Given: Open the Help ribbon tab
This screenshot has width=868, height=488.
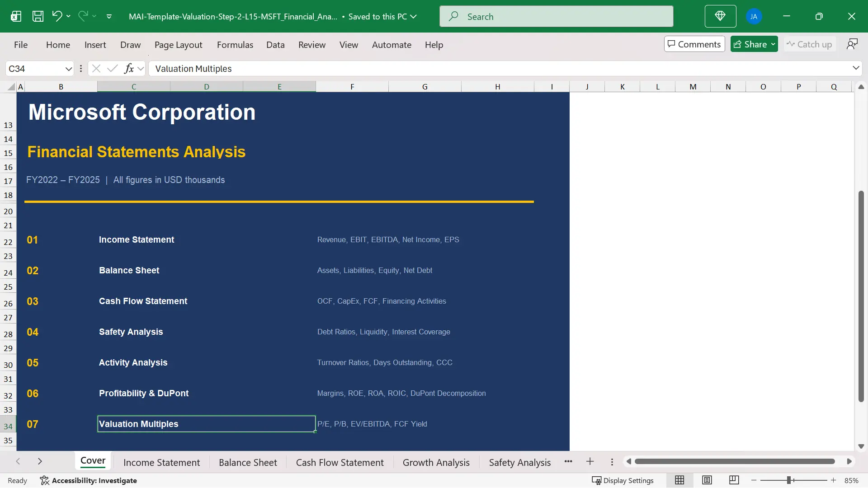Looking at the screenshot, I should click(x=434, y=45).
